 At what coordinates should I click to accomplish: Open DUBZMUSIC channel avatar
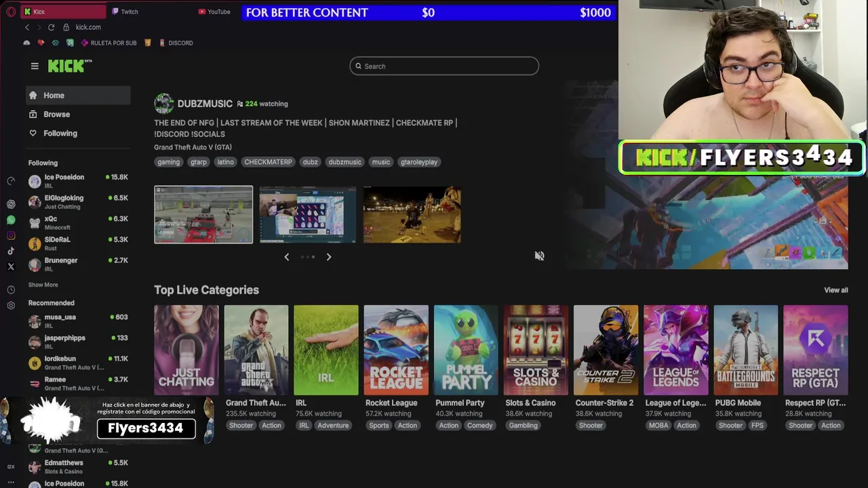[x=164, y=104]
